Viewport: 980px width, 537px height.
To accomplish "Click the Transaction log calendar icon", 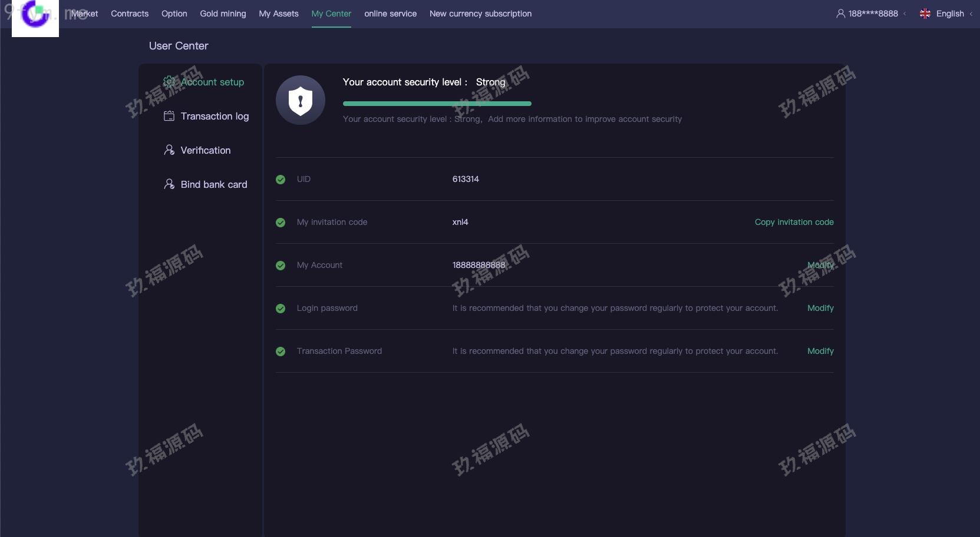I will [x=169, y=116].
